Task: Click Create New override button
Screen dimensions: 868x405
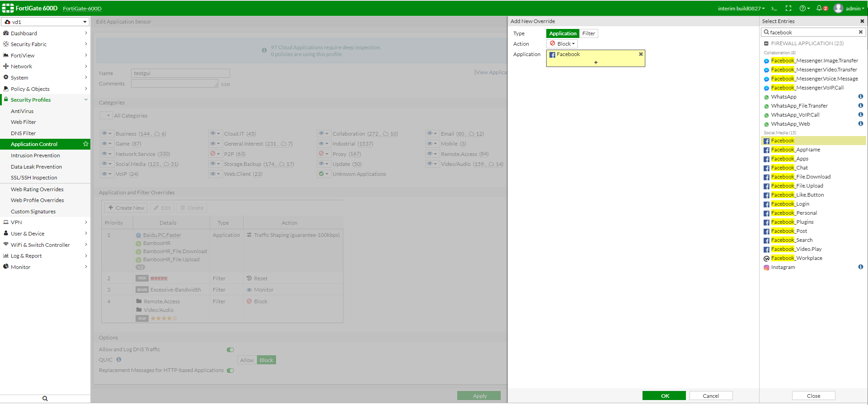Action: [x=126, y=208]
